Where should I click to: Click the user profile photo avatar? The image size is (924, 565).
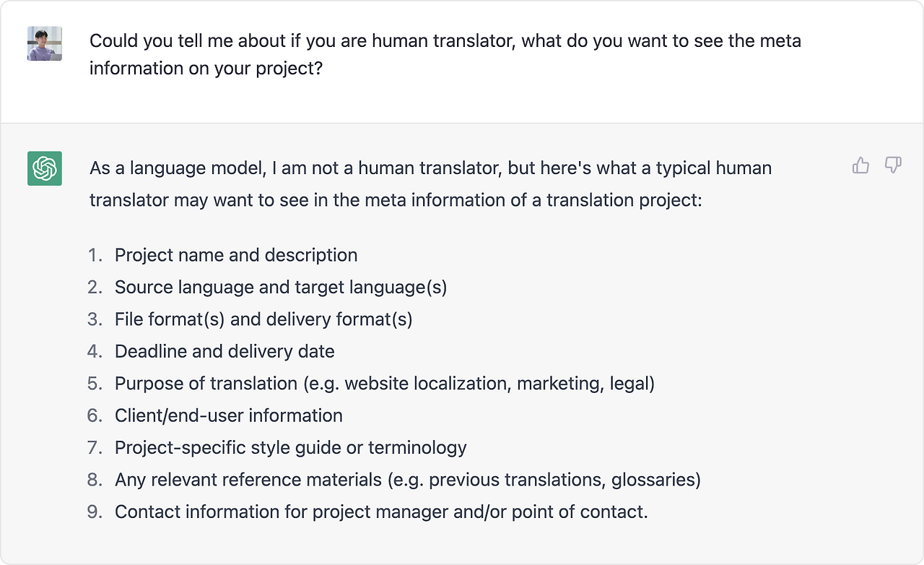pyautogui.click(x=45, y=43)
